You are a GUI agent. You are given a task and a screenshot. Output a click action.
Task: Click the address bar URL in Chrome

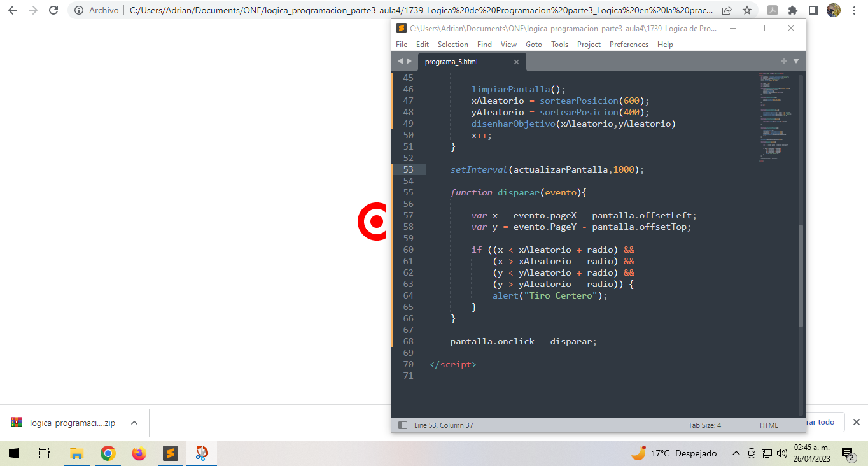coord(421,10)
